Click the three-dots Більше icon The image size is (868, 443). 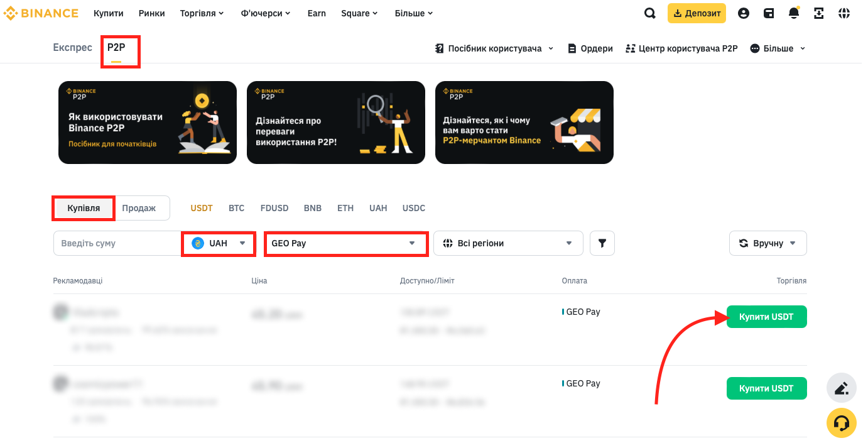(755, 48)
